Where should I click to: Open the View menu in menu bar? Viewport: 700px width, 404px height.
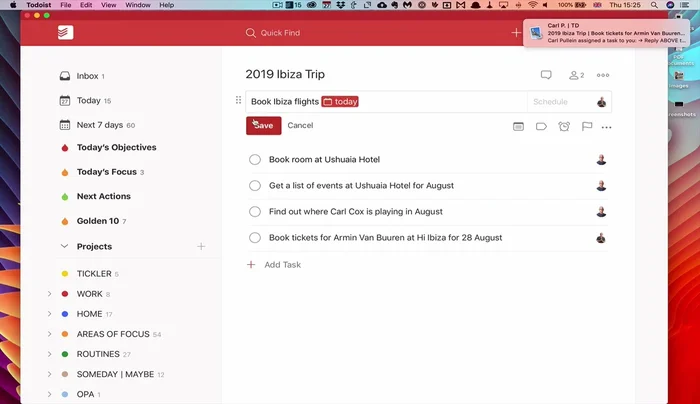click(x=107, y=5)
